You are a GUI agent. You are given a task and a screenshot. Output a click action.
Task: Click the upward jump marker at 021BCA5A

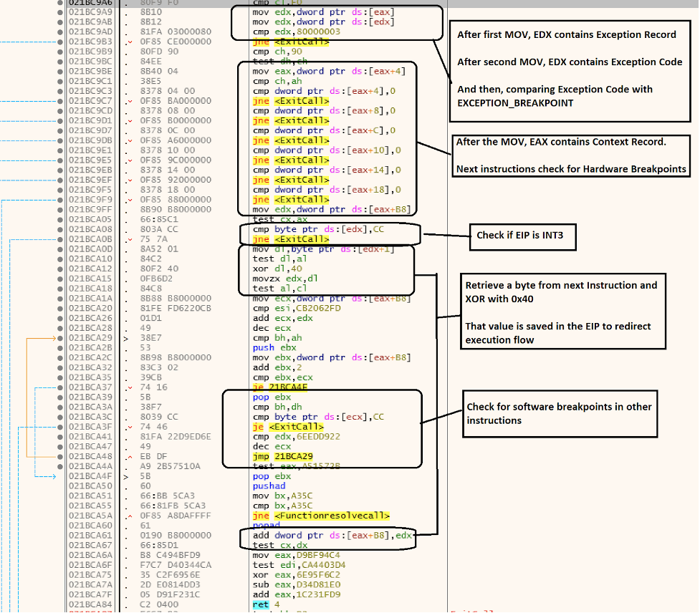click(x=130, y=516)
